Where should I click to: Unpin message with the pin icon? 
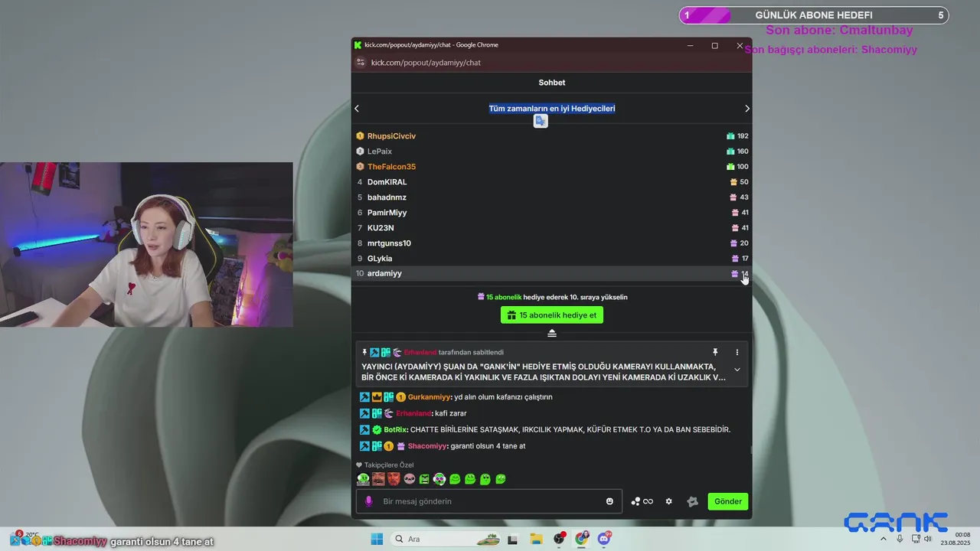(715, 352)
